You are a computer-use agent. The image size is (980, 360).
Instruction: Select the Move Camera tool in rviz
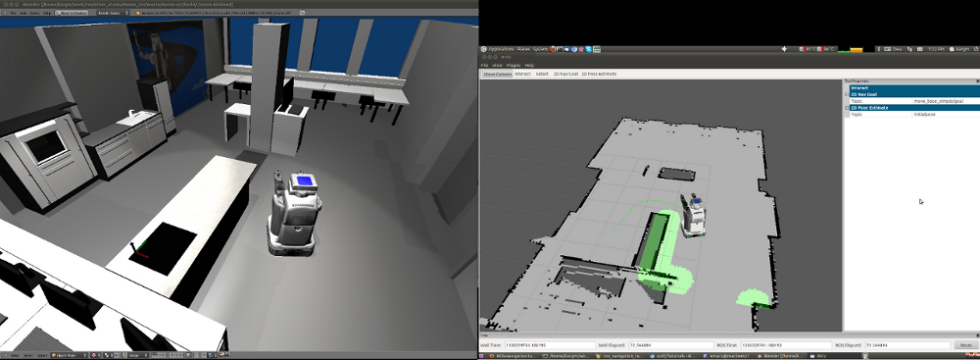[497, 74]
